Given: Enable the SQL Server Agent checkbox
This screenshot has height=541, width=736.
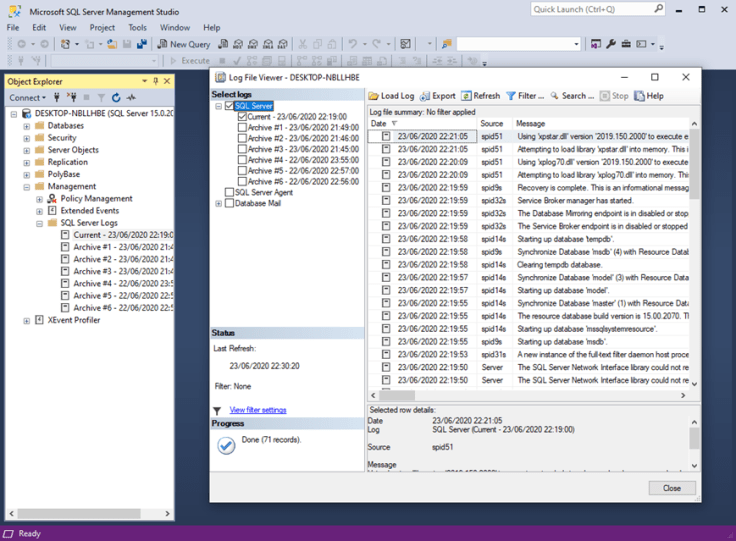Looking at the screenshot, I should pyautogui.click(x=230, y=192).
